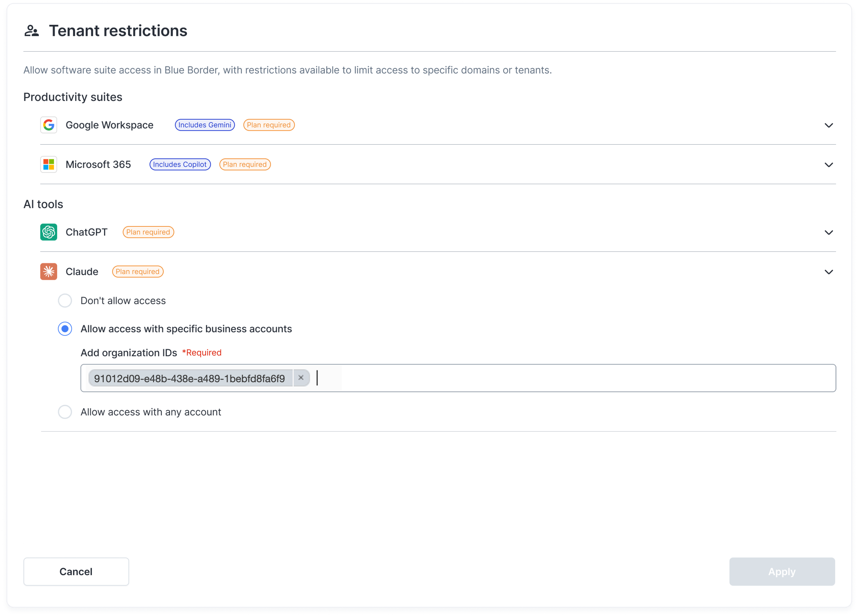Click the "Tenant restrictions" title

coord(118,31)
